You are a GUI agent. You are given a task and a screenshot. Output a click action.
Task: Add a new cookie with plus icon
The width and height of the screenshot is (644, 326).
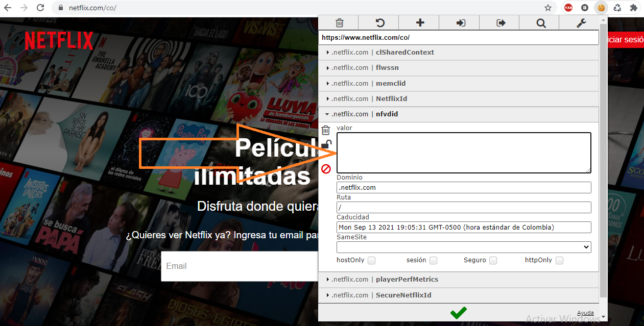click(420, 23)
